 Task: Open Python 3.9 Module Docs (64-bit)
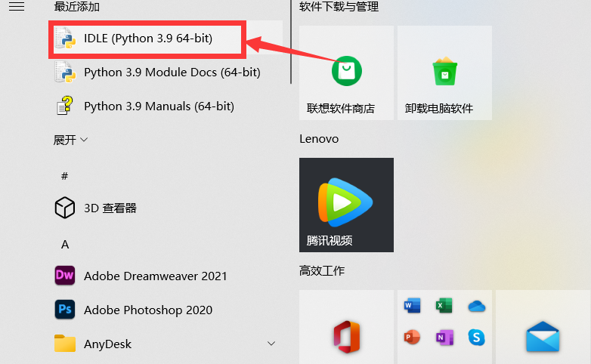tap(166, 72)
